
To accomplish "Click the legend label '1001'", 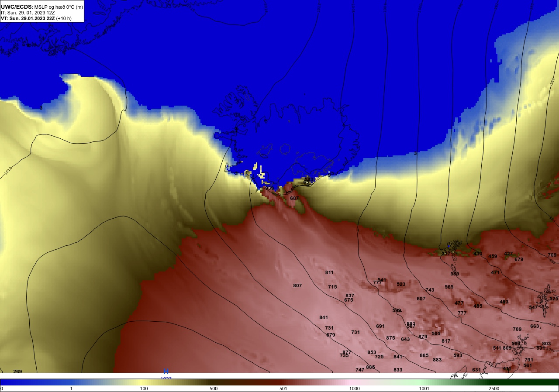I will (424, 389).
